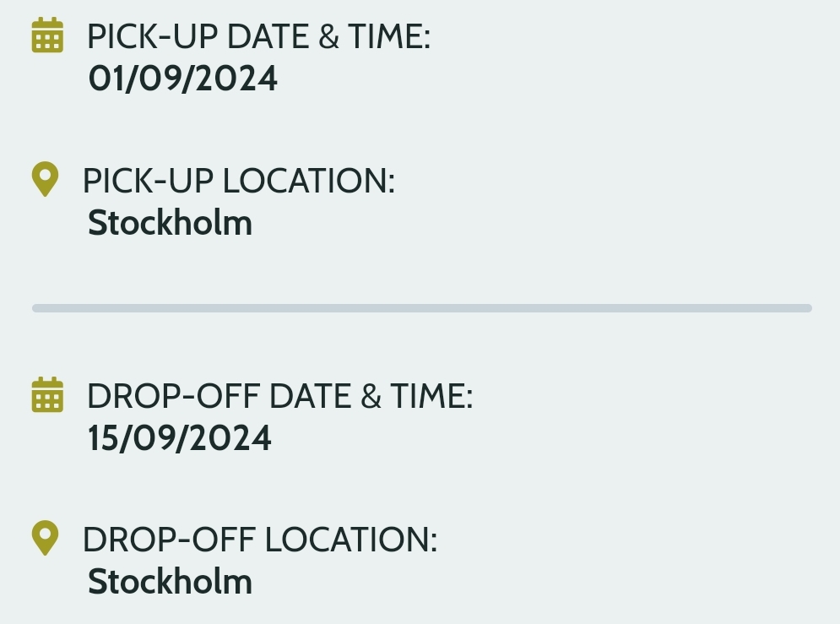The image size is (840, 624).
Task: Select the DROP-OFF DATE & TIME label
Action: [279, 396]
